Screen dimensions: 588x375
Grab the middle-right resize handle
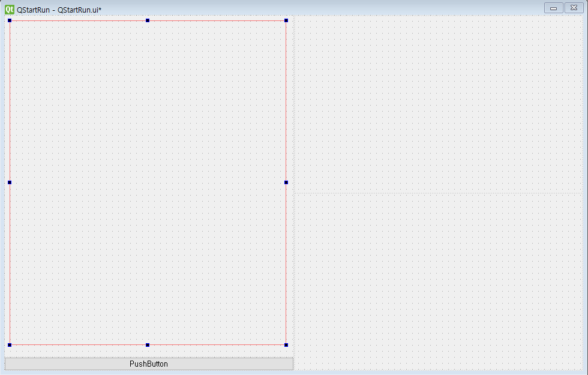[286, 182]
